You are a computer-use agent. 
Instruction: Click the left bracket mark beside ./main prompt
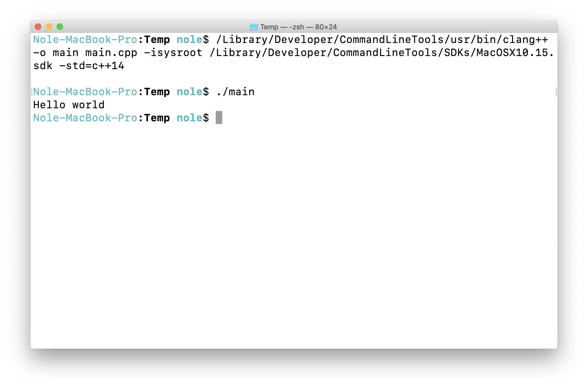pyautogui.click(x=32, y=92)
